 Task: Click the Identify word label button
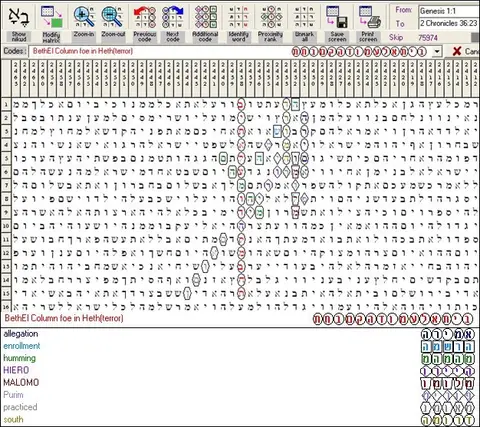point(239,37)
